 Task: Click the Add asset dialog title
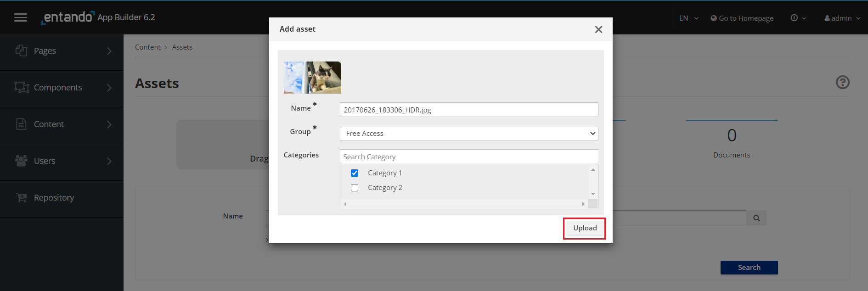point(298,29)
